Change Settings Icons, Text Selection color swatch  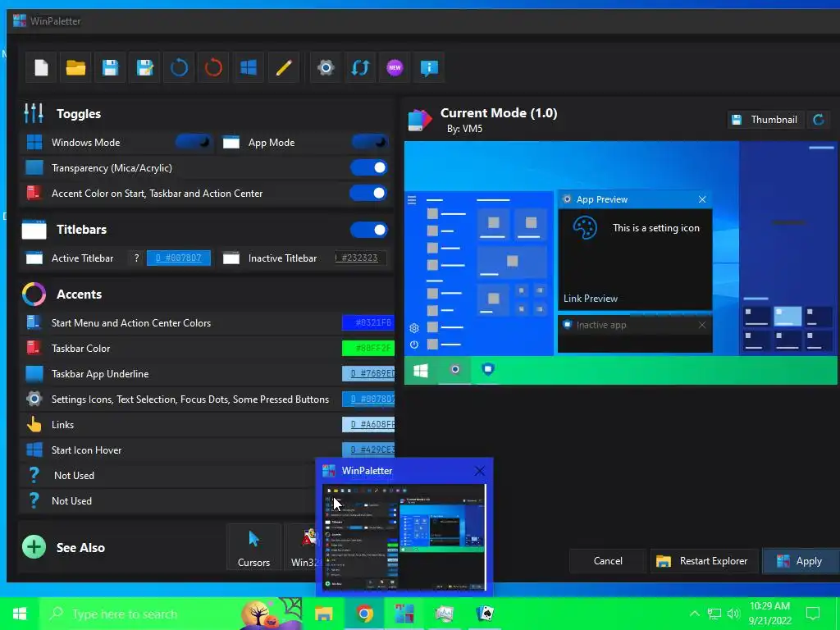click(368, 399)
